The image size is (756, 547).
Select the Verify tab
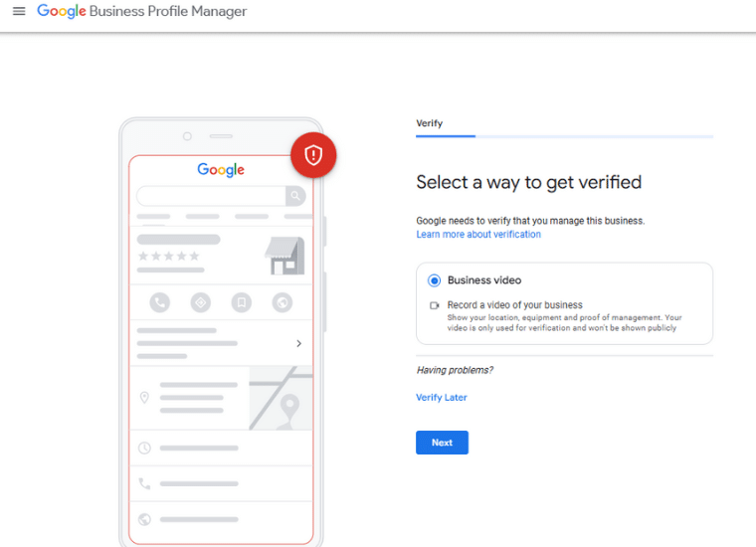click(x=429, y=123)
